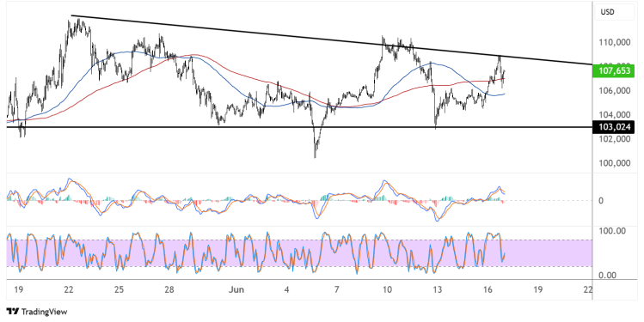
Task: Click the black 103,024 support price label
Action: tap(614, 127)
